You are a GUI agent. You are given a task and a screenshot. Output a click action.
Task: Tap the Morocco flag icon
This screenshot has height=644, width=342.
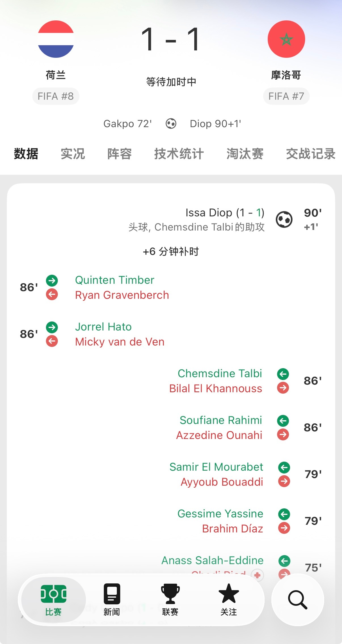[x=286, y=39]
